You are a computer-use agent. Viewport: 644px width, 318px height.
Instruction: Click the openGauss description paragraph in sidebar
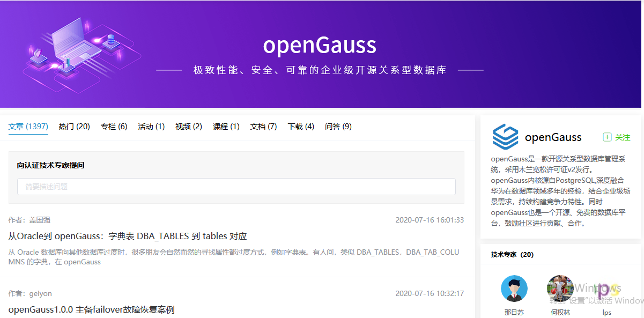point(560,191)
